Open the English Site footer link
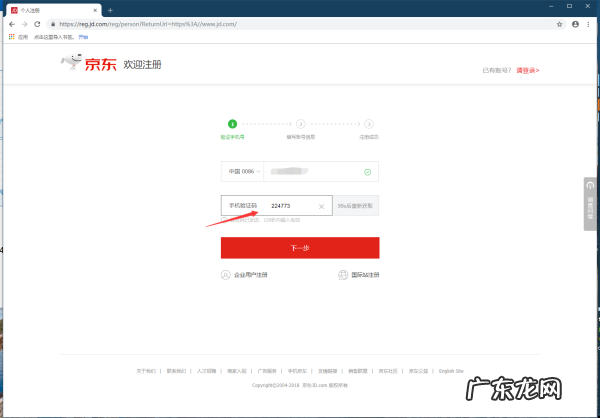This screenshot has width=600, height=418. pyautogui.click(x=451, y=370)
